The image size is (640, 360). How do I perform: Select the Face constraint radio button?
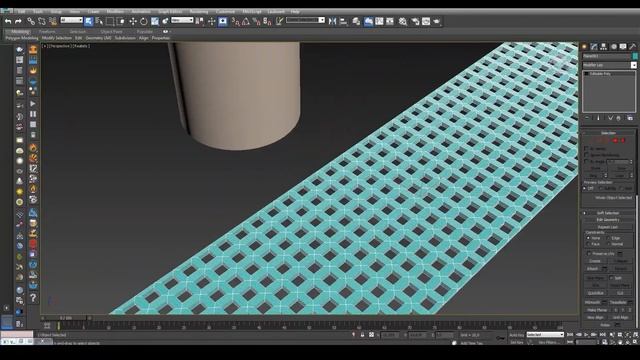tap(588, 244)
